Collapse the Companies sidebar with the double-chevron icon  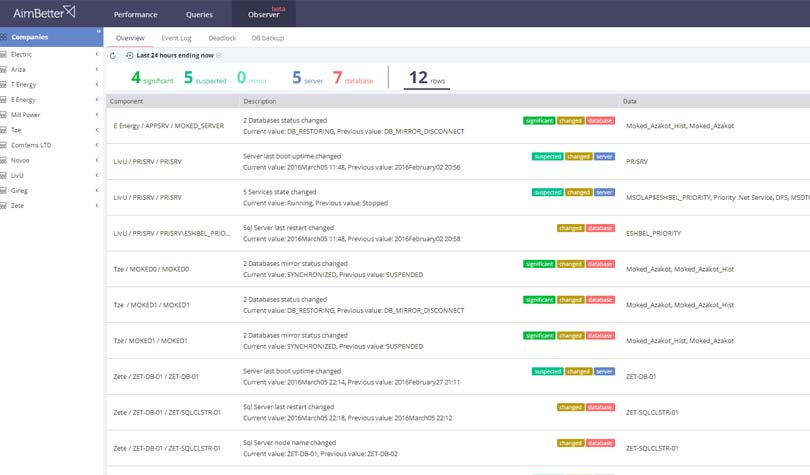[x=98, y=31]
